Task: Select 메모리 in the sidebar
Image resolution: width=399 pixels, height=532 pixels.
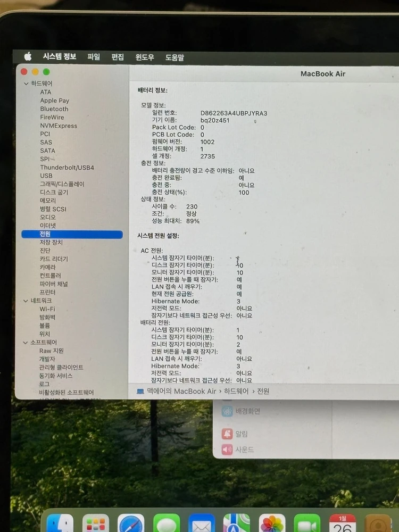Action: [48, 201]
